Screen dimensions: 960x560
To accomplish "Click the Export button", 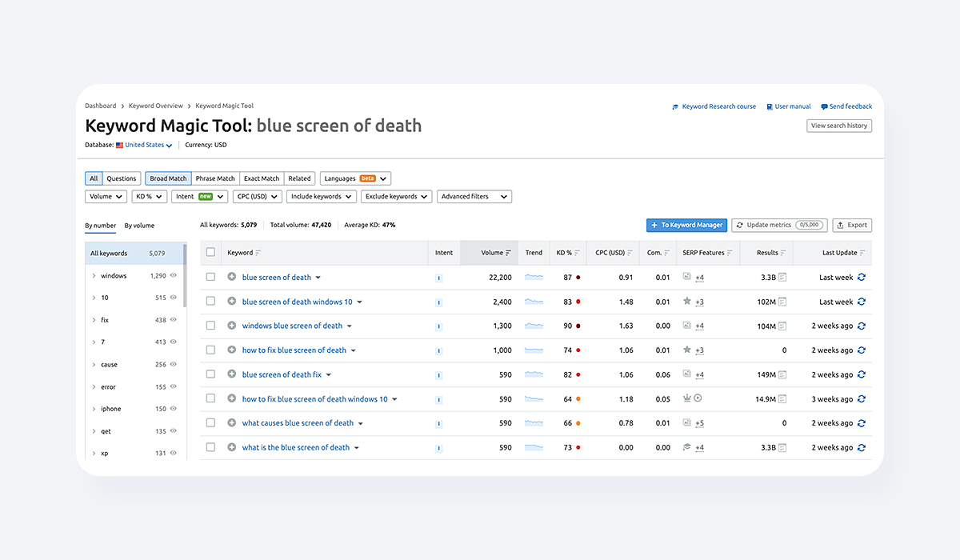I will 852,226.
